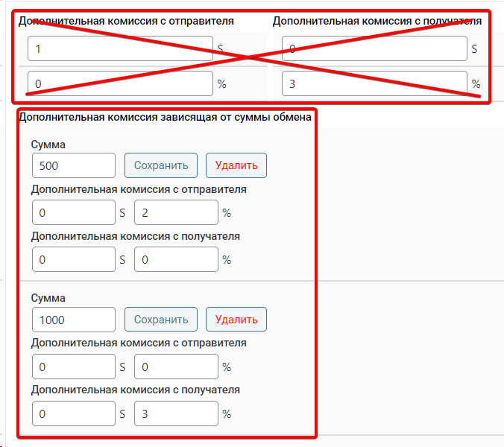Focus the Сумма field containing 500

tap(74, 165)
